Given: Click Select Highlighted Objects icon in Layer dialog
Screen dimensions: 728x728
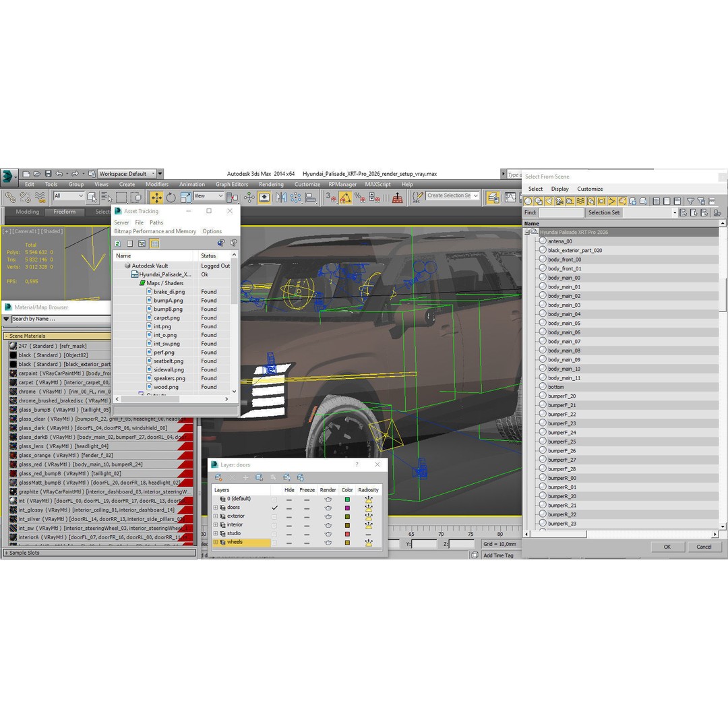Looking at the screenshot, I should pos(260,477).
